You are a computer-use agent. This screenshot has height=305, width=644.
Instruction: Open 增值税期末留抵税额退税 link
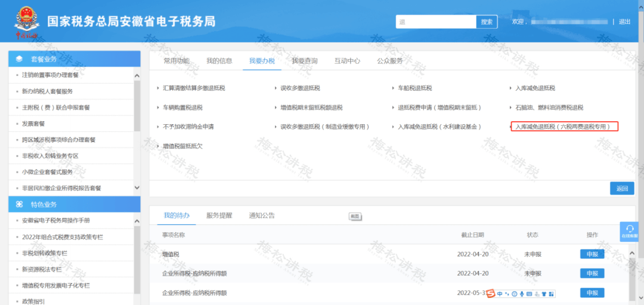click(311, 107)
